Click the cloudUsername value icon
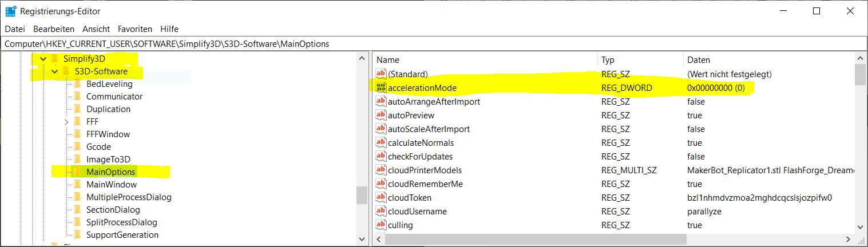Viewport: 868px width, 247px height. [x=381, y=211]
